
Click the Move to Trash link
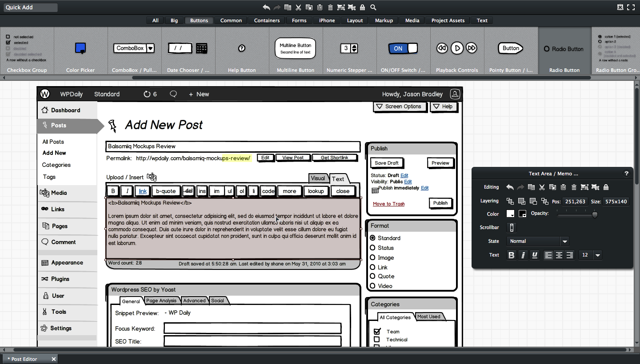[x=388, y=204]
